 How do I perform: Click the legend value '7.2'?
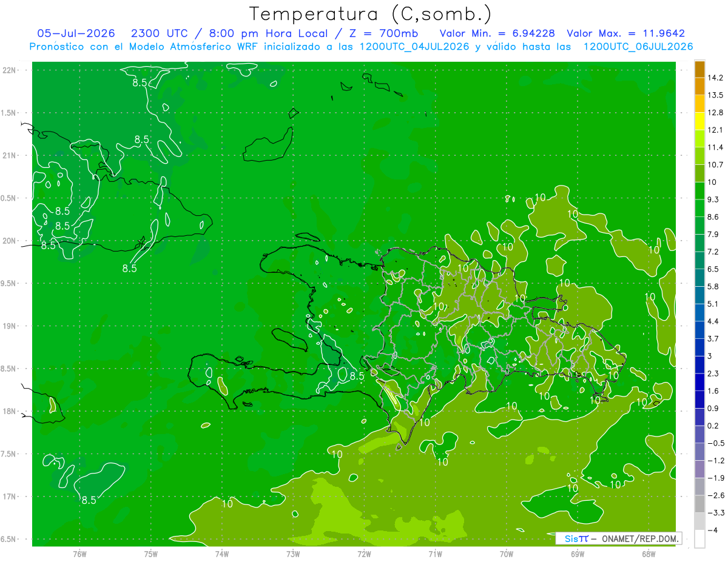point(713,252)
